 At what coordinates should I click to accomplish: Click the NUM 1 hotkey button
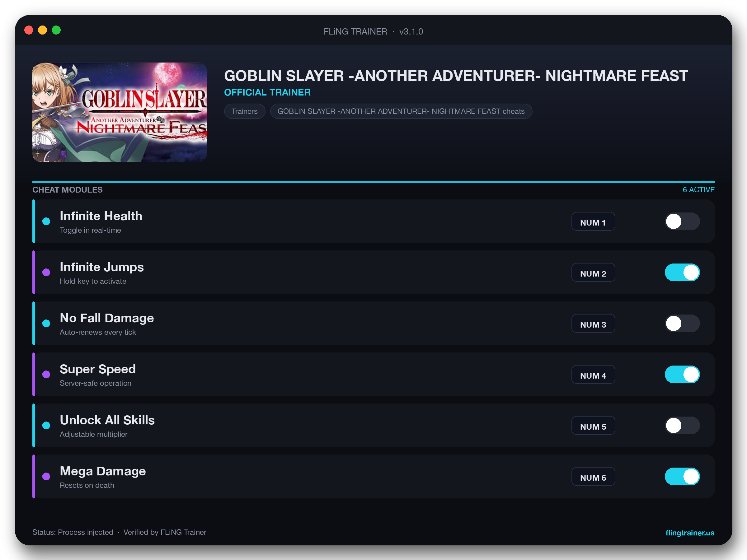[593, 222]
